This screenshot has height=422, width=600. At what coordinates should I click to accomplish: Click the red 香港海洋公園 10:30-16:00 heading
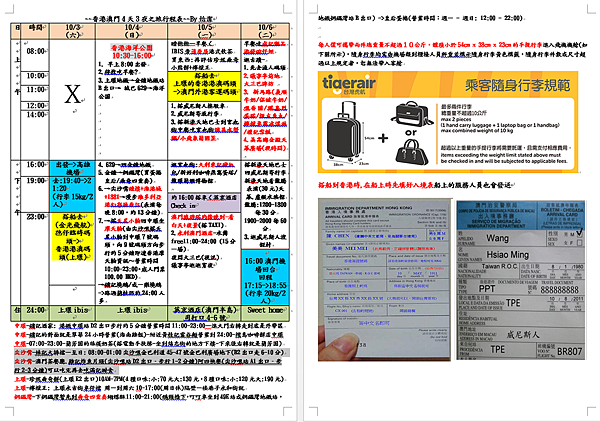pos(132,52)
